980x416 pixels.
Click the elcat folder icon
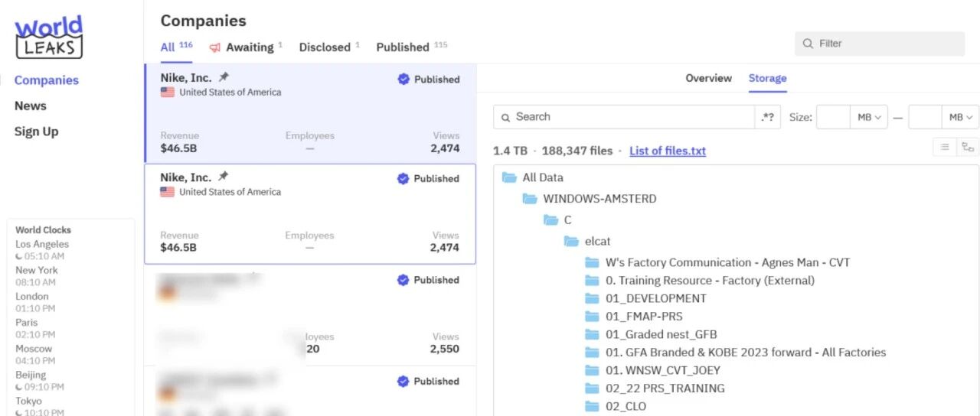571,242
